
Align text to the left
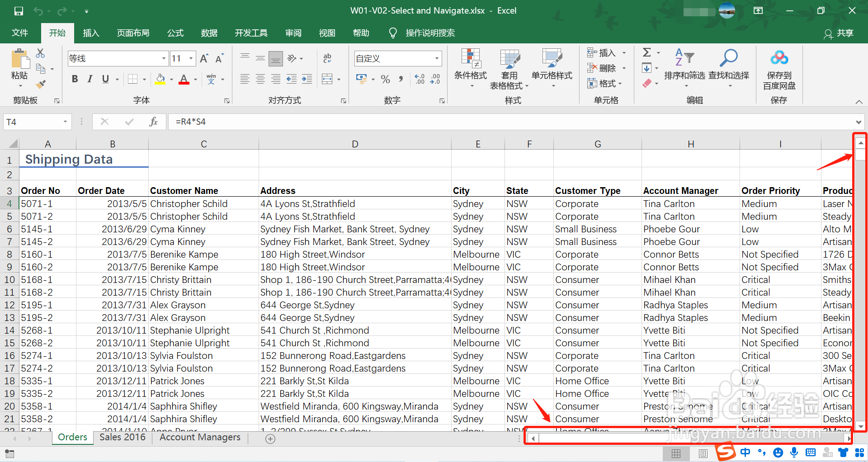click(x=245, y=80)
